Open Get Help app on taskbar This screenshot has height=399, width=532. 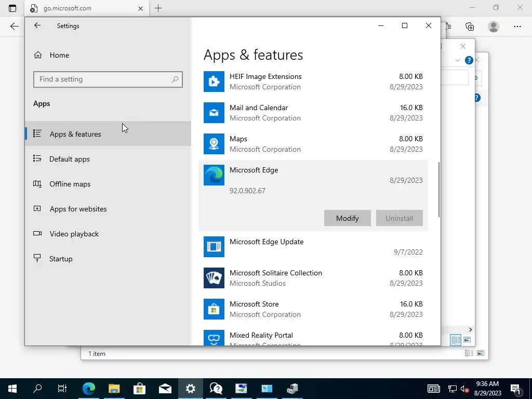(x=216, y=389)
